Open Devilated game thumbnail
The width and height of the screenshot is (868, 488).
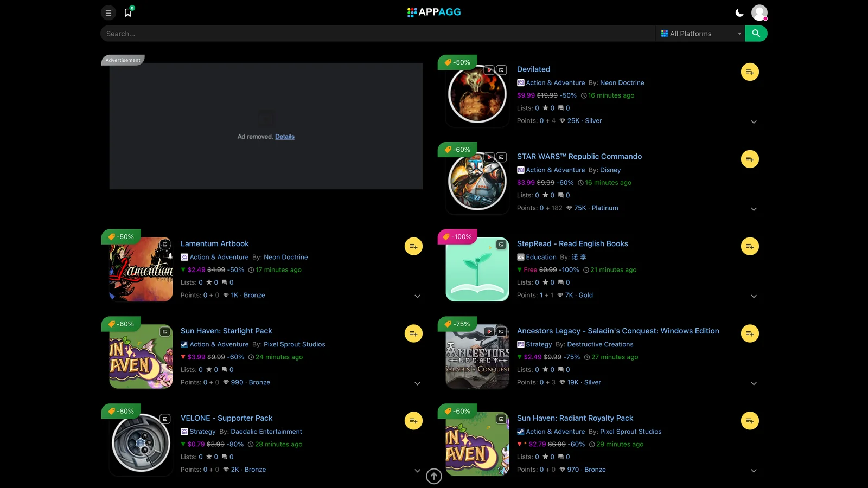[x=477, y=95]
